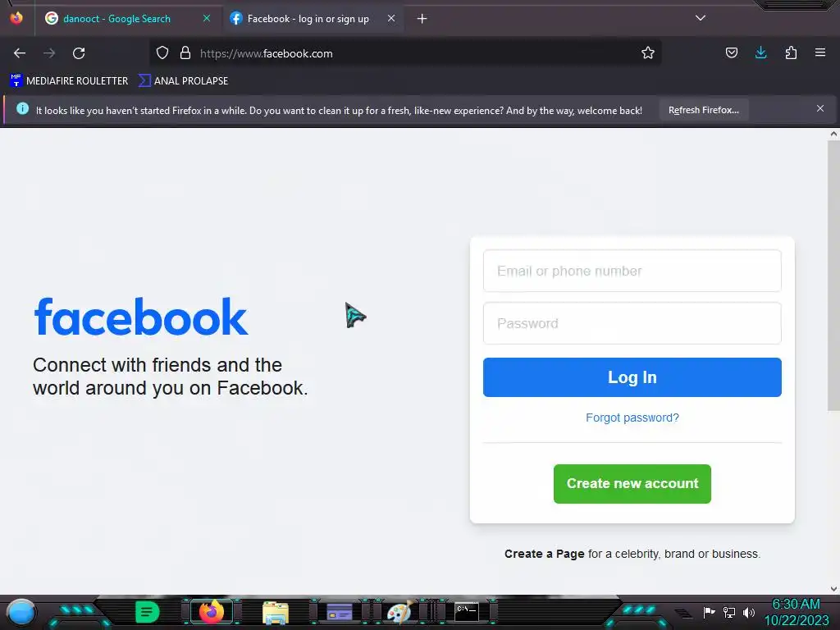Viewport: 840px width, 630px height.
Task: Open File Explorer from the taskbar
Action: coord(276,612)
